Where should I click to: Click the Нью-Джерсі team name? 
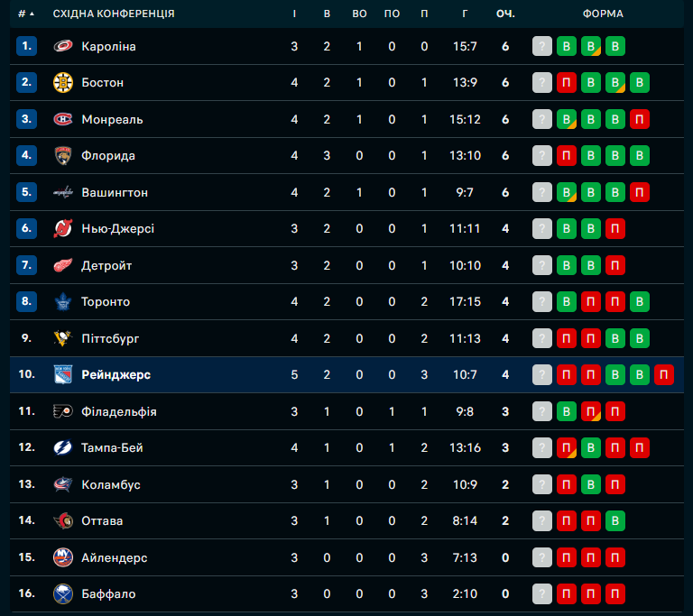coord(117,229)
